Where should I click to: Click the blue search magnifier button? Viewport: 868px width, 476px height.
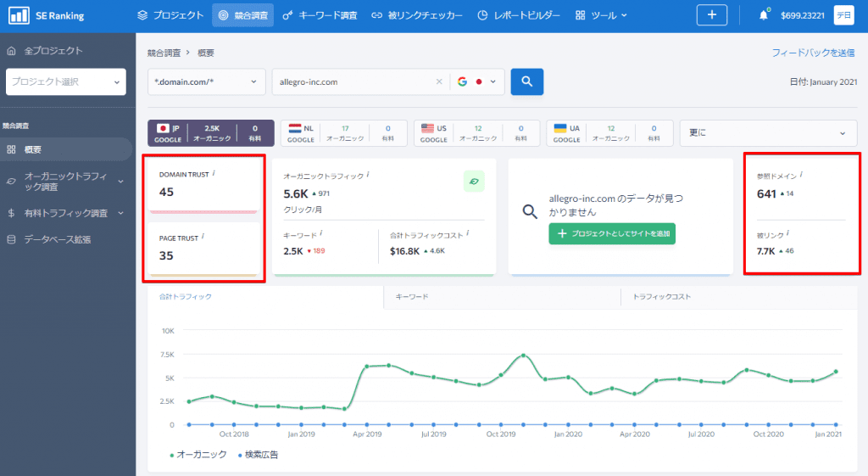527,81
